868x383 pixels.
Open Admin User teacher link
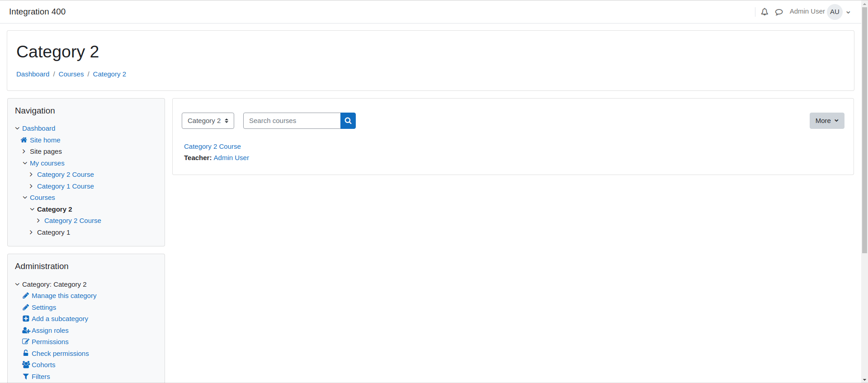(x=231, y=158)
